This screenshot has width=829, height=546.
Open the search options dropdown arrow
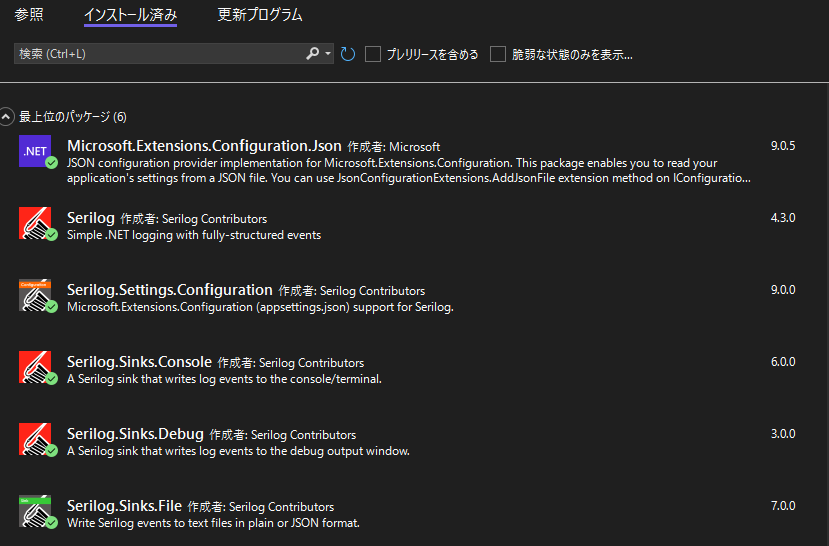click(x=328, y=53)
